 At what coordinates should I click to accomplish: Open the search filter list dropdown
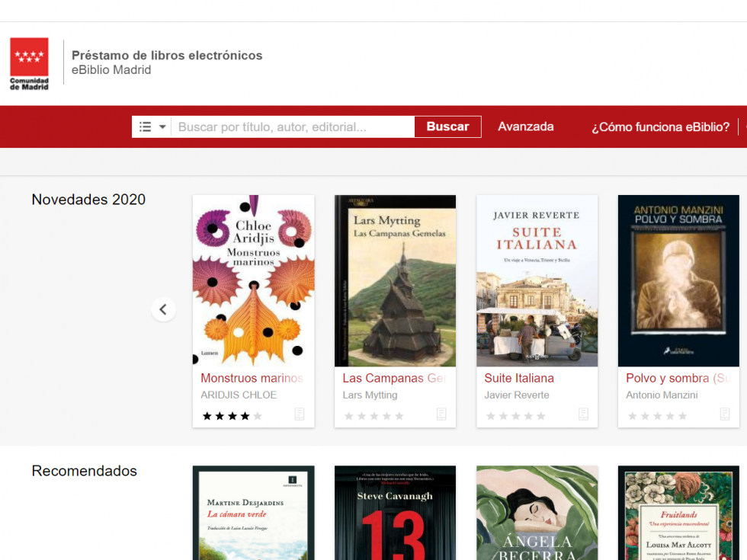click(x=152, y=126)
